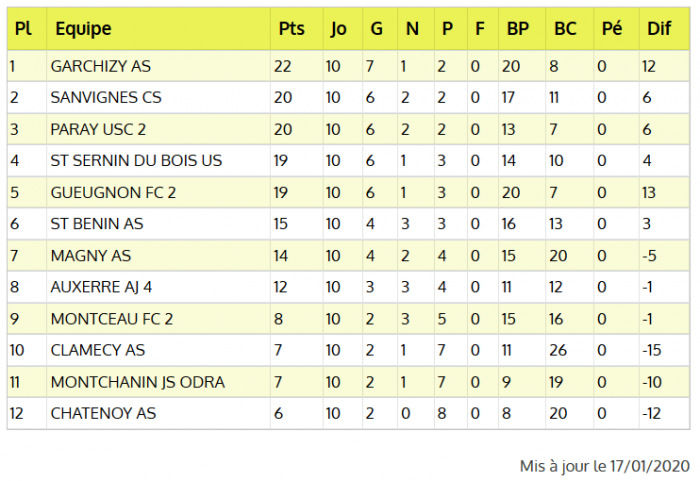Click the Equipe column header
This screenshot has height=481, width=700.
tap(84, 29)
